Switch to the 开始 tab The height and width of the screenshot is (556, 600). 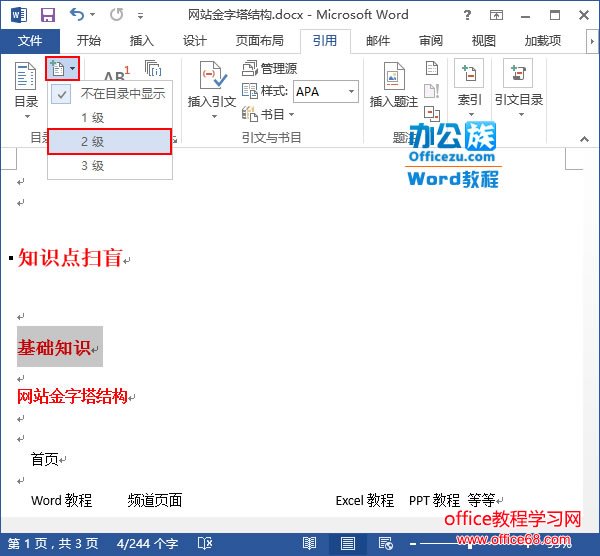(x=88, y=41)
